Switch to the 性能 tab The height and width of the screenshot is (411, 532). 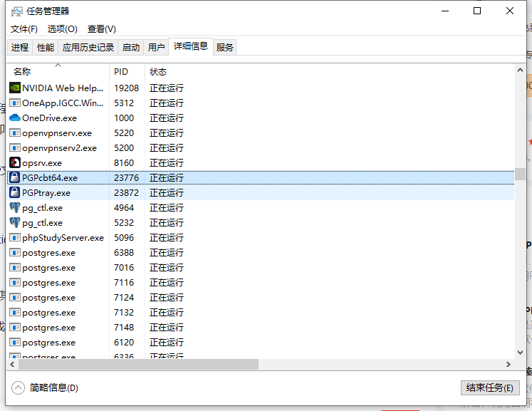pyautogui.click(x=46, y=48)
